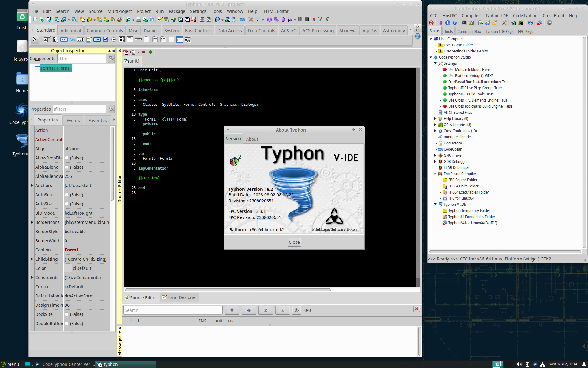Expand the Cross Toolchains (10) node
The height and width of the screenshot is (368, 588).
pyautogui.click(x=435, y=131)
